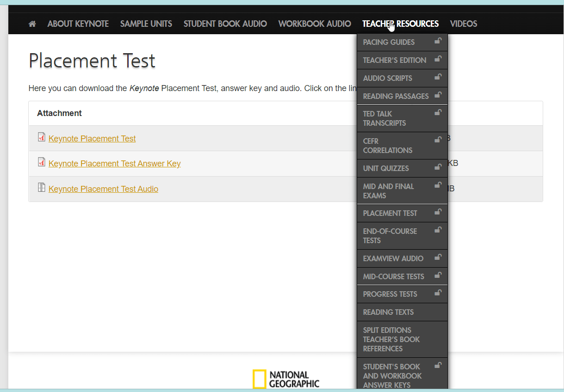Click the home icon in navigation bar
Image resolution: width=564 pixels, height=392 pixels.
tap(32, 24)
